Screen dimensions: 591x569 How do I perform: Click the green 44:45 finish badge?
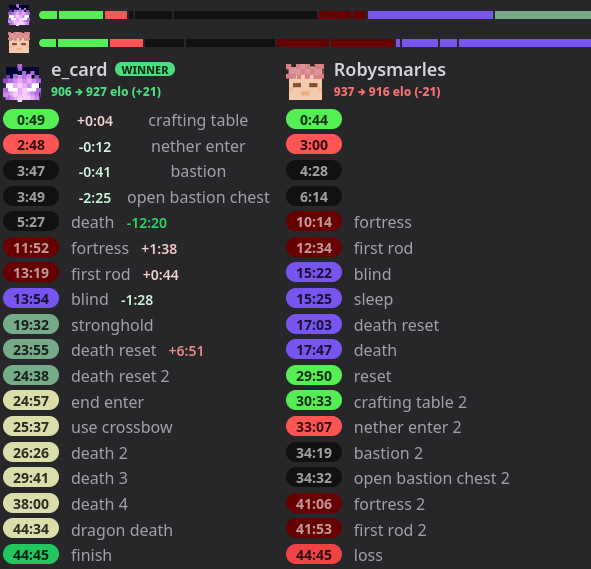31,555
